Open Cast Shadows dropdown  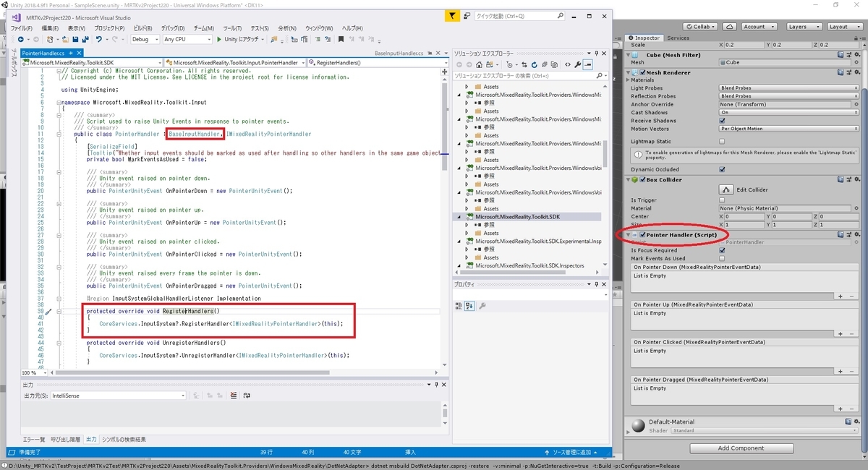pos(788,113)
